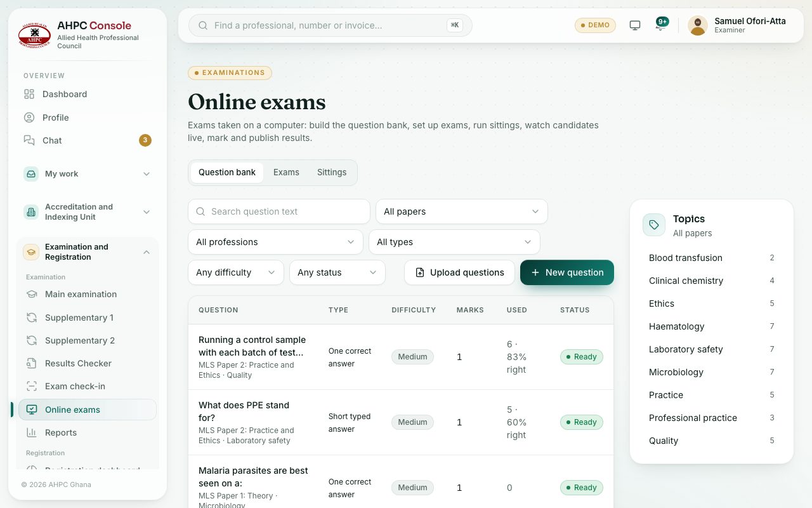Image resolution: width=812 pixels, height=508 pixels.
Task: Filter by Haematology topic
Action: coord(712,326)
